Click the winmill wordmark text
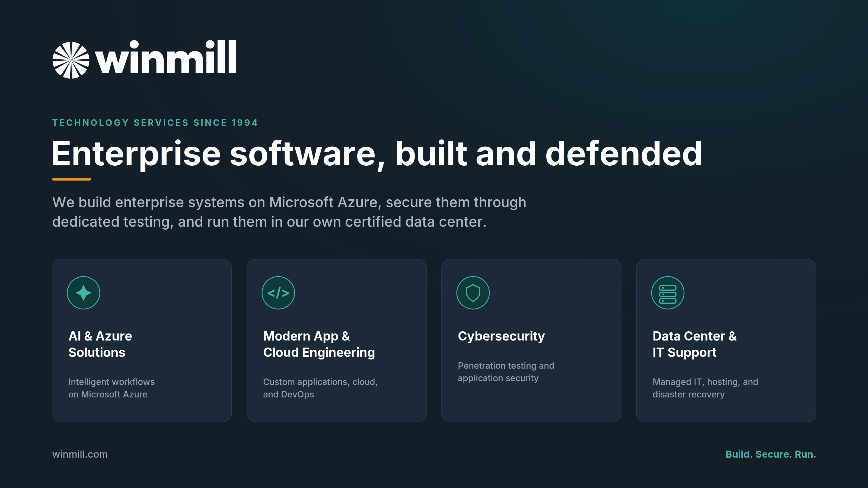This screenshot has height=488, width=868. click(166, 57)
